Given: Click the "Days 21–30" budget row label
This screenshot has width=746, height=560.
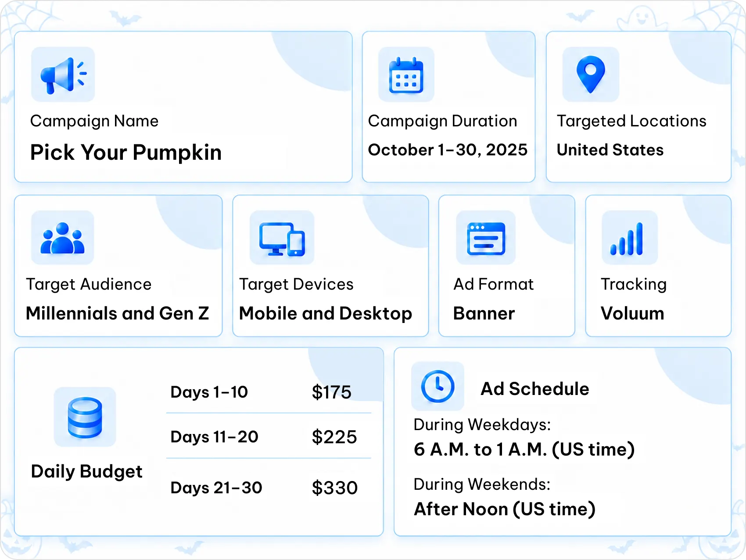Looking at the screenshot, I should [216, 488].
